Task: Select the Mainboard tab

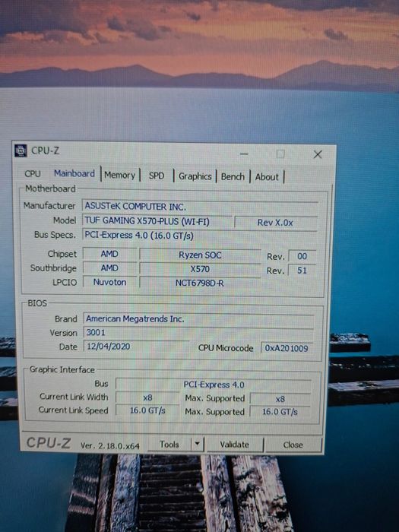Action: [74, 174]
